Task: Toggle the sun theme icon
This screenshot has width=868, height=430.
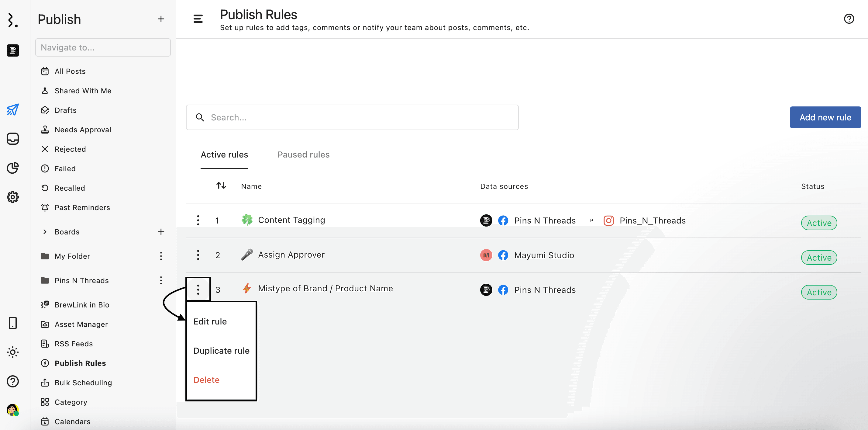Action: coord(13,352)
